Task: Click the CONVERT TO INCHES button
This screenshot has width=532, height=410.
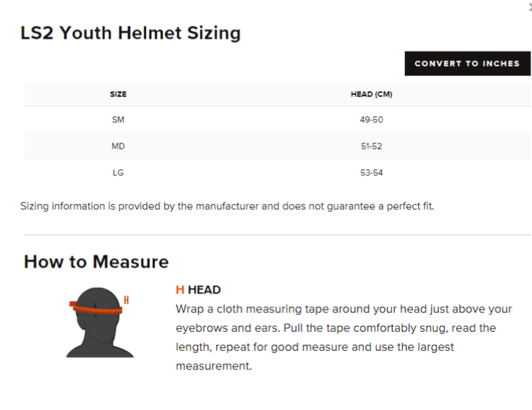Action: (468, 63)
